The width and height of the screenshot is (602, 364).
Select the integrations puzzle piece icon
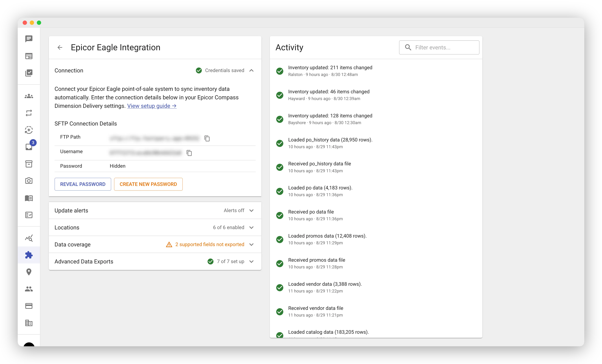(29, 255)
